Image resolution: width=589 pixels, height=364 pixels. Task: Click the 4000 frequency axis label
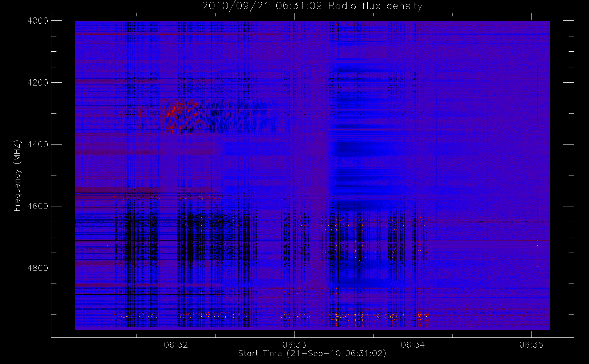click(x=38, y=21)
